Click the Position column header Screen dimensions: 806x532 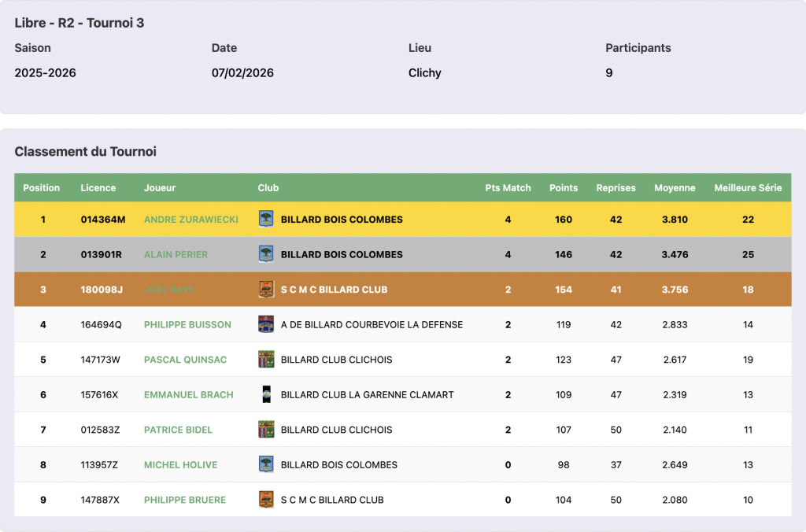tap(42, 188)
